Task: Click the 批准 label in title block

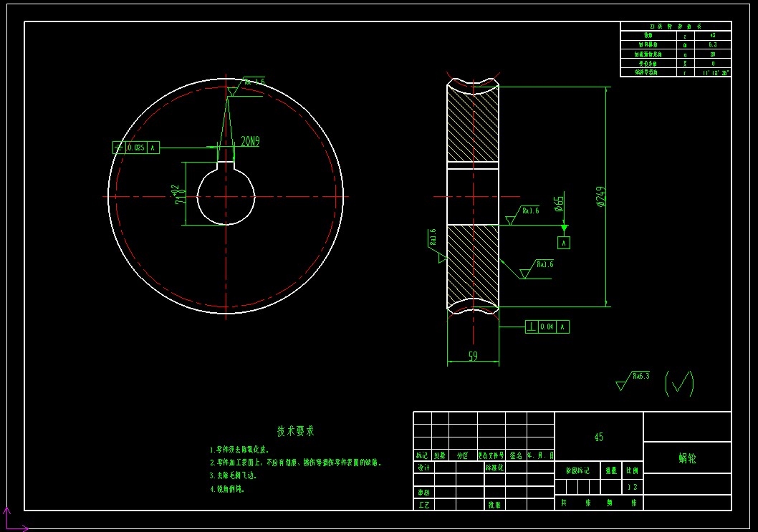Action: tap(494, 505)
